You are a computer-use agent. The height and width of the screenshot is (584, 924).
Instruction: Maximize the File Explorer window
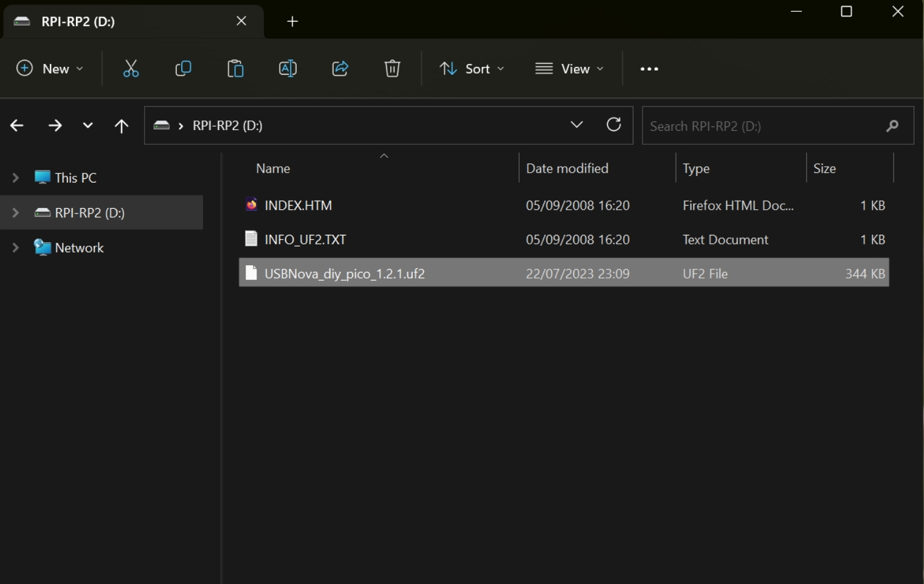pyautogui.click(x=846, y=12)
